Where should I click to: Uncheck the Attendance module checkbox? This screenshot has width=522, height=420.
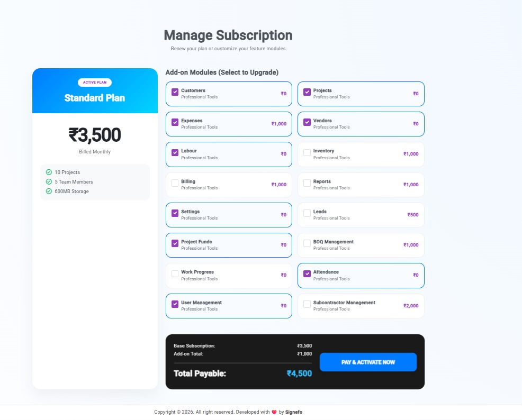pos(307,274)
